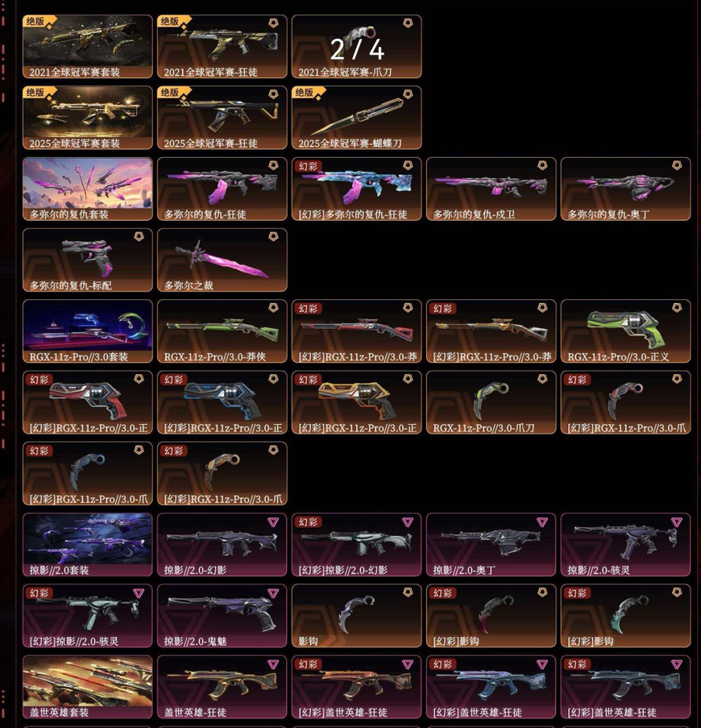Click the pink triangle icon on 盖世英雄-狂徒 gold rifle
The width and height of the screenshot is (701, 728).
pos(273,664)
